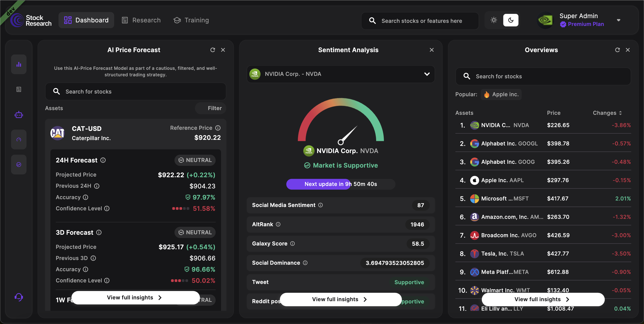Click the 24H Accuracy info icon
Viewport: 644px width, 324px height.
(x=85, y=197)
